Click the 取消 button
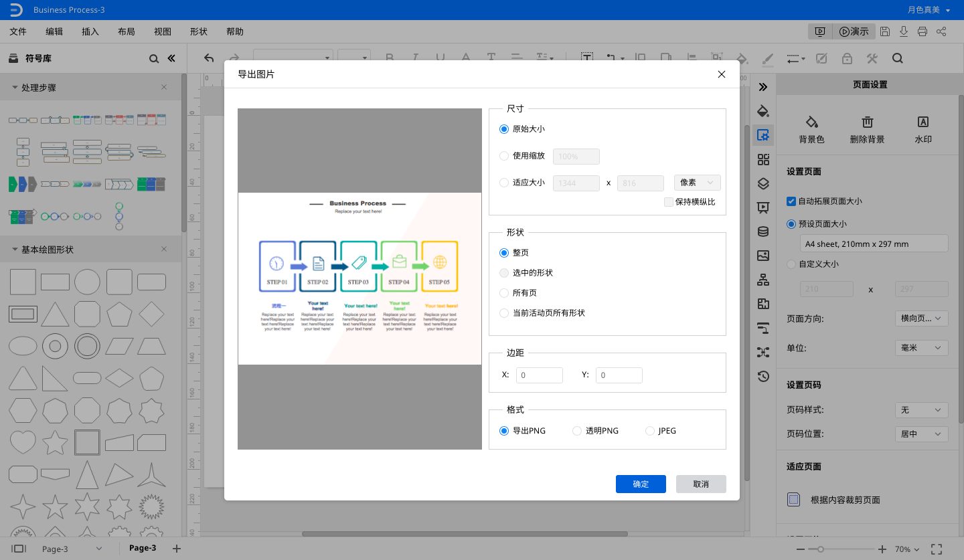The width and height of the screenshot is (964, 560). (701, 484)
